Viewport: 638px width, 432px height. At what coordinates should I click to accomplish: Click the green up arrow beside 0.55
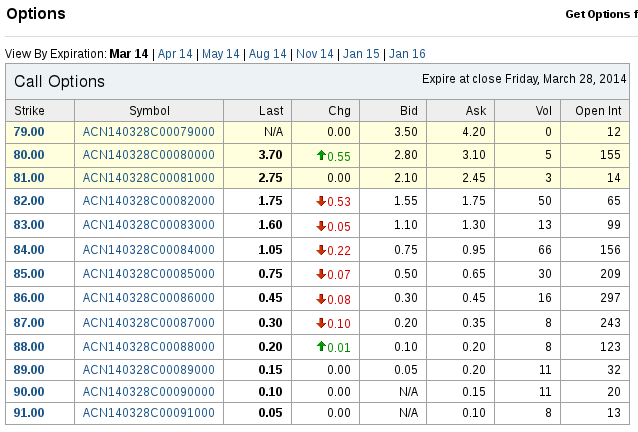[x=321, y=155]
